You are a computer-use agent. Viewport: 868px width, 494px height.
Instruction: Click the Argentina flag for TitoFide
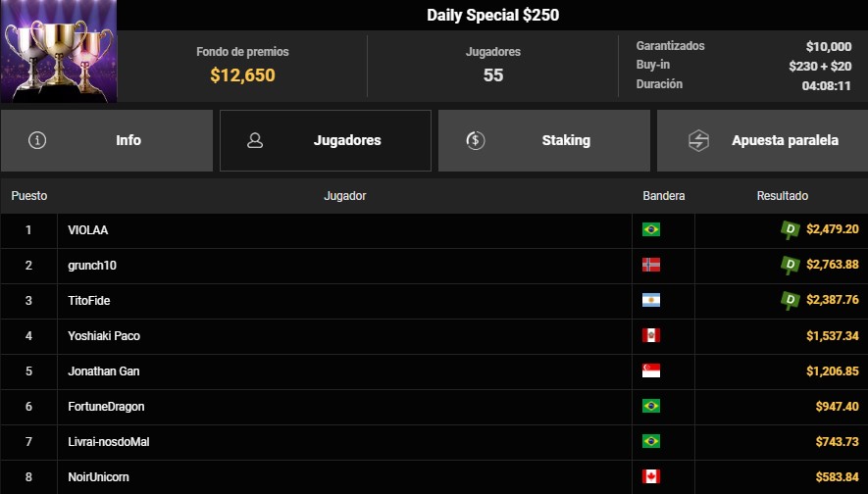click(650, 300)
